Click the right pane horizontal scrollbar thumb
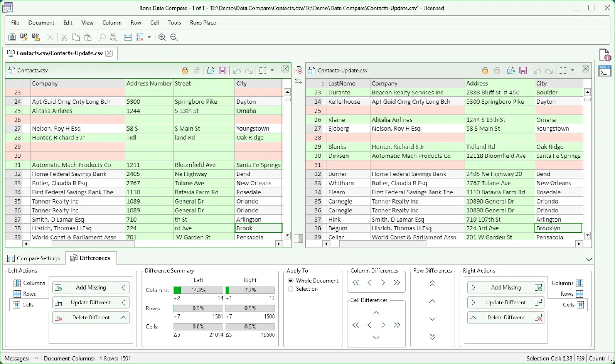This screenshot has width=615, height=364. (x=383, y=244)
